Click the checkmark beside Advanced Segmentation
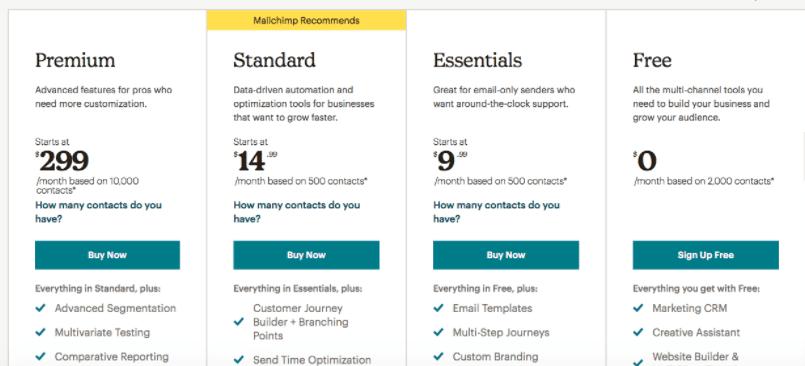Viewport: 805px width, 366px height. coord(41,309)
